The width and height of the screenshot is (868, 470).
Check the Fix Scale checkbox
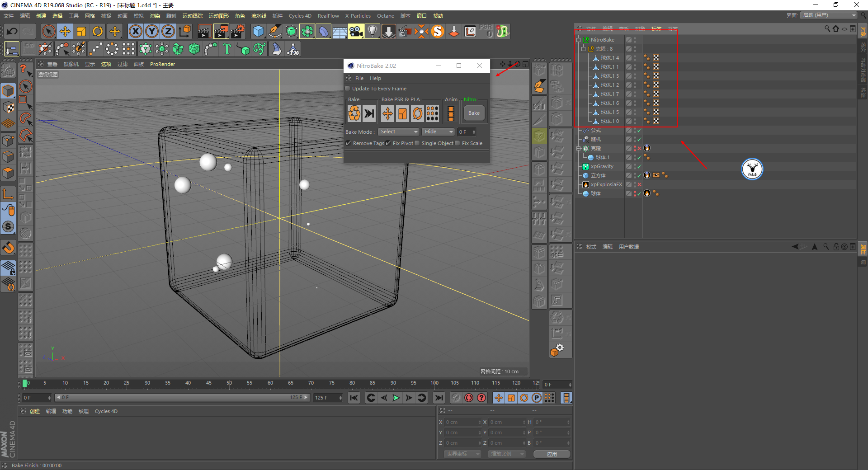tap(458, 143)
